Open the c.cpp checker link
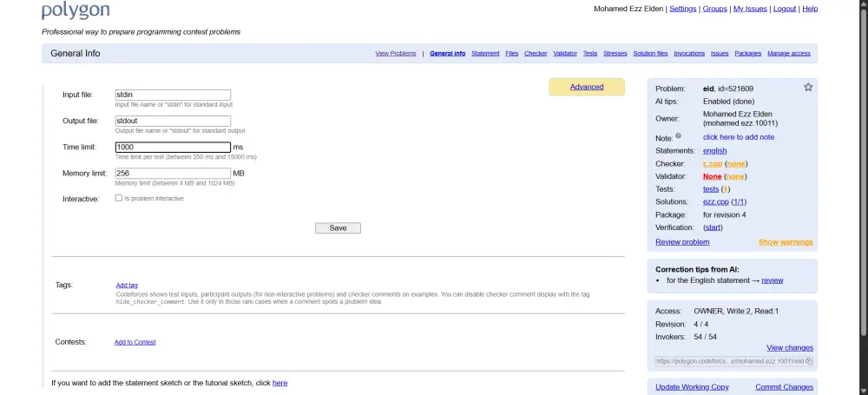868x395 pixels. coord(713,164)
